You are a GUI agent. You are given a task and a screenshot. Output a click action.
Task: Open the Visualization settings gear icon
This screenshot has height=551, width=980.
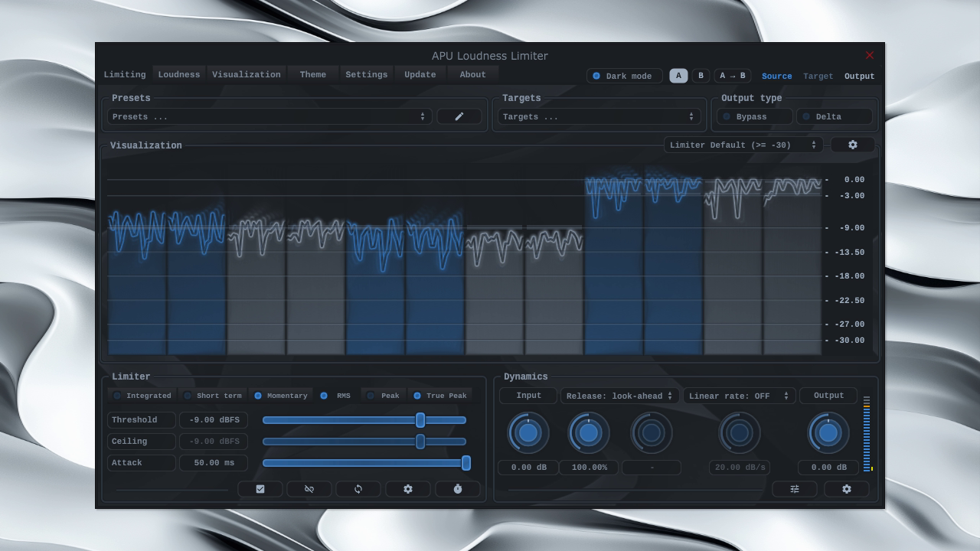pyautogui.click(x=852, y=145)
